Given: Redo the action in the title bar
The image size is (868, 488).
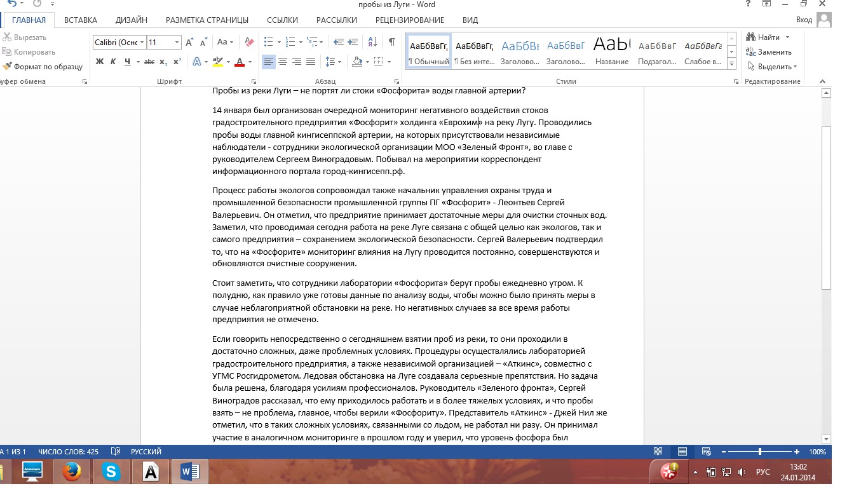Looking at the screenshot, I should 37,4.
